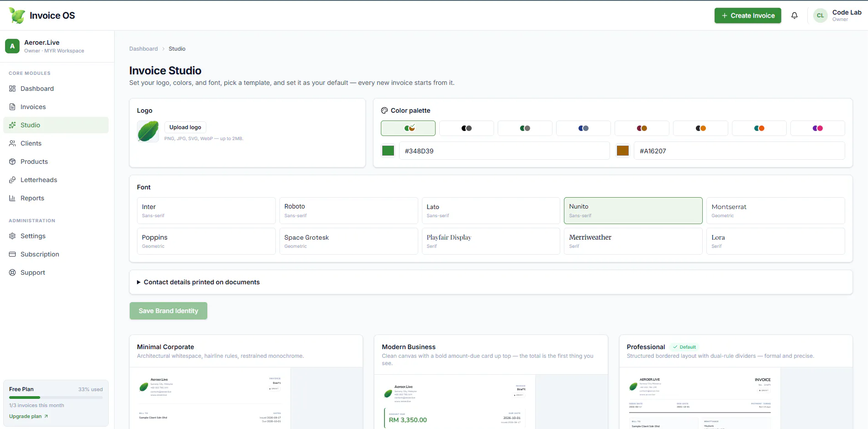
Task: Open the Support page
Action: (x=56, y=272)
